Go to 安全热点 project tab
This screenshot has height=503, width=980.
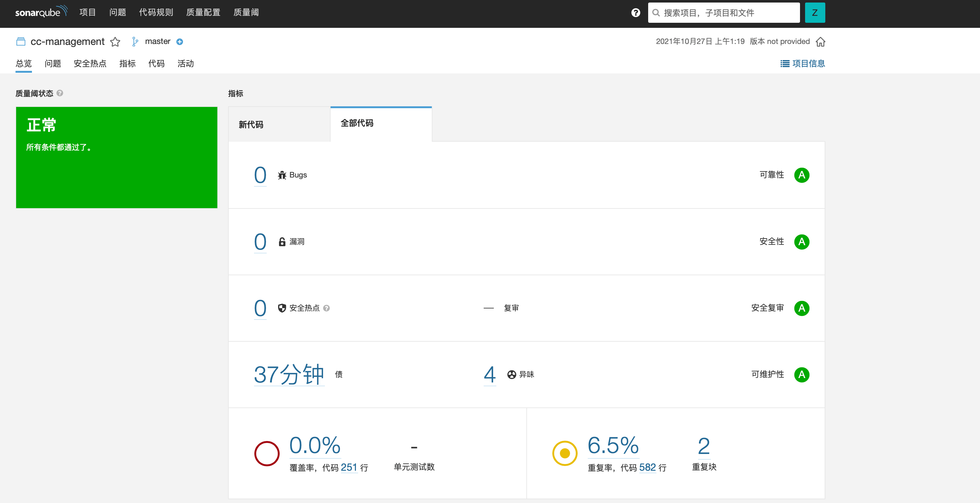point(90,64)
